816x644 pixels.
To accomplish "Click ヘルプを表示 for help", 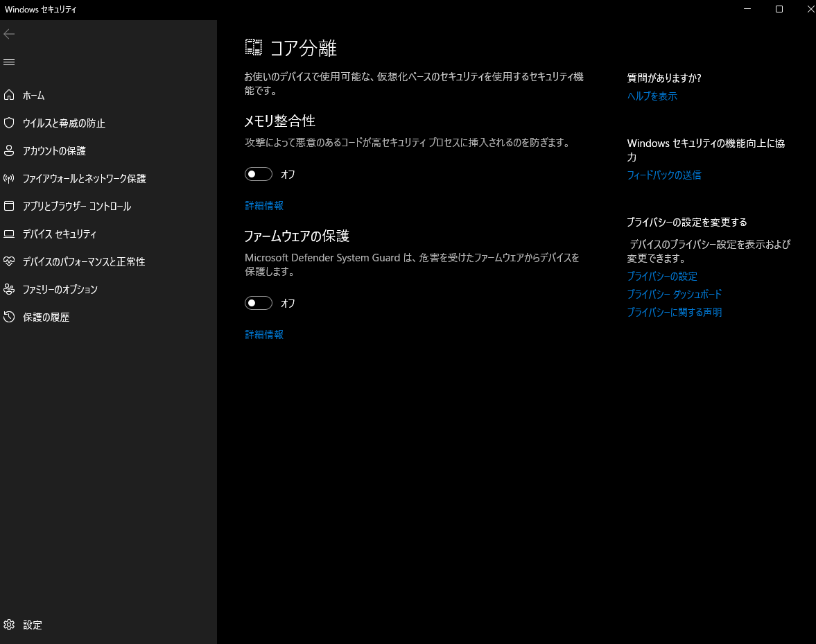I will pyautogui.click(x=652, y=96).
